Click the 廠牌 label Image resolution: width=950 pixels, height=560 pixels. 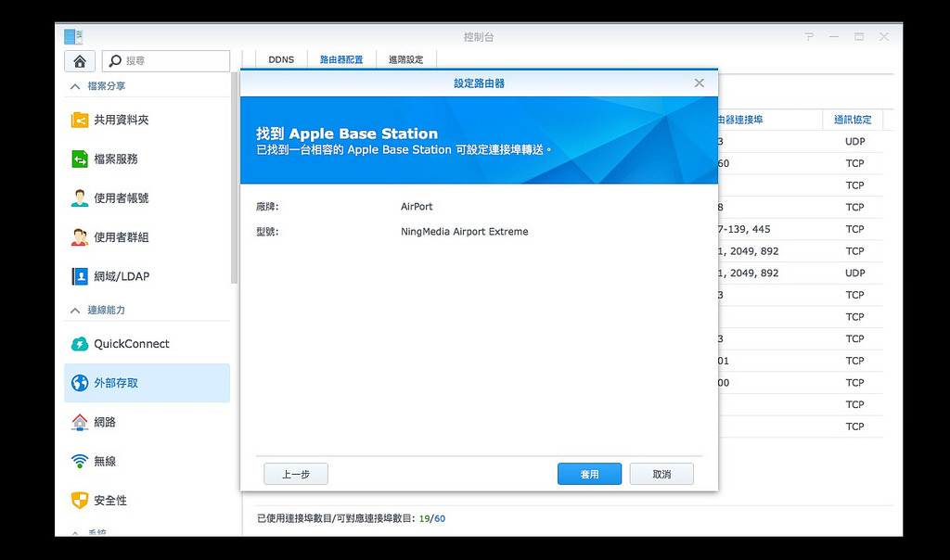(x=267, y=207)
